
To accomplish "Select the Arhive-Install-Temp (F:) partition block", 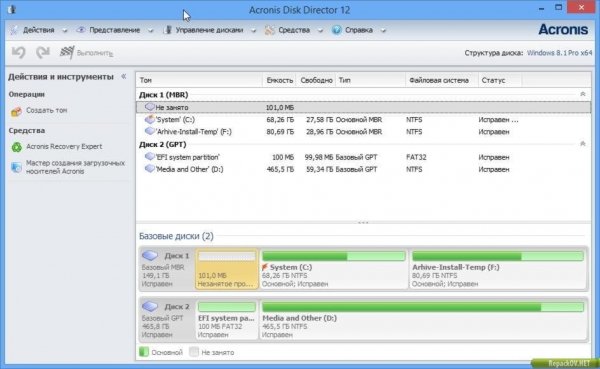I will click(x=497, y=269).
